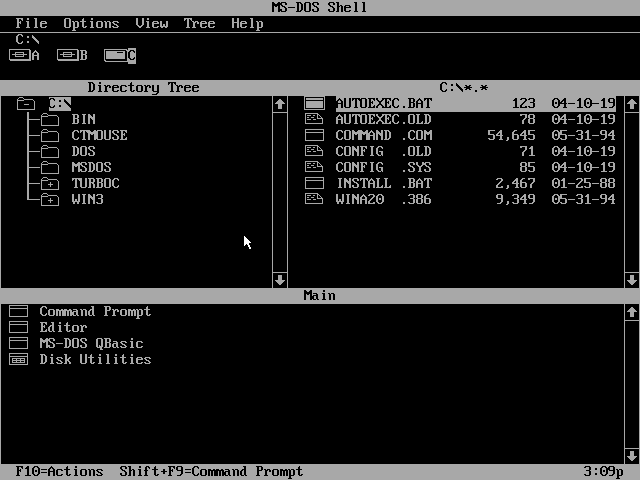Click file list scrollbar down arrow
Image resolution: width=640 pixels, height=480 pixels.
point(632,280)
